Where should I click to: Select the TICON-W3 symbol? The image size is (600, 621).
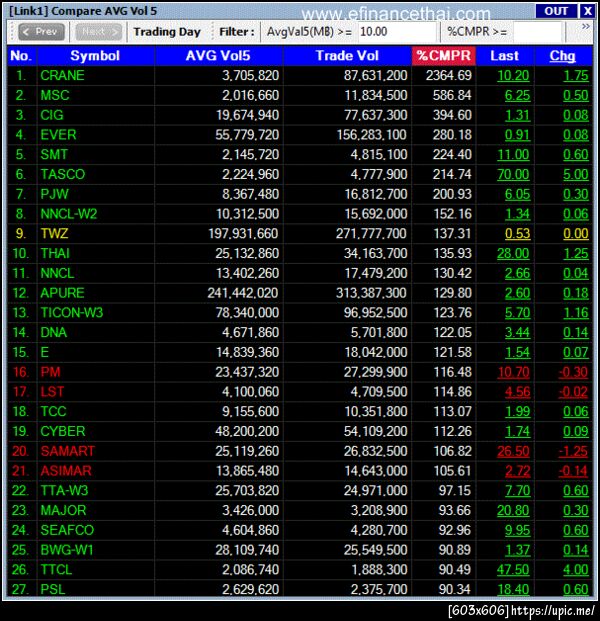(x=72, y=312)
